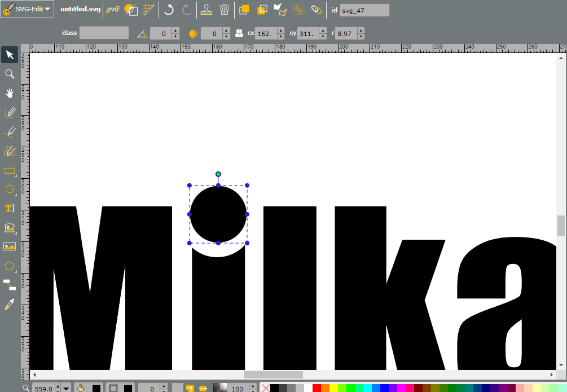Select the Polygon tool
567x392 pixels.
(x=10, y=266)
